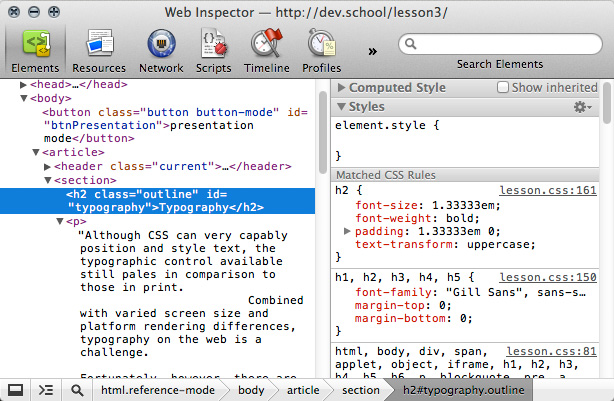The height and width of the screenshot is (401, 614).
Task: Click the margin-top declaration
Action: pyautogui.click(x=403, y=305)
